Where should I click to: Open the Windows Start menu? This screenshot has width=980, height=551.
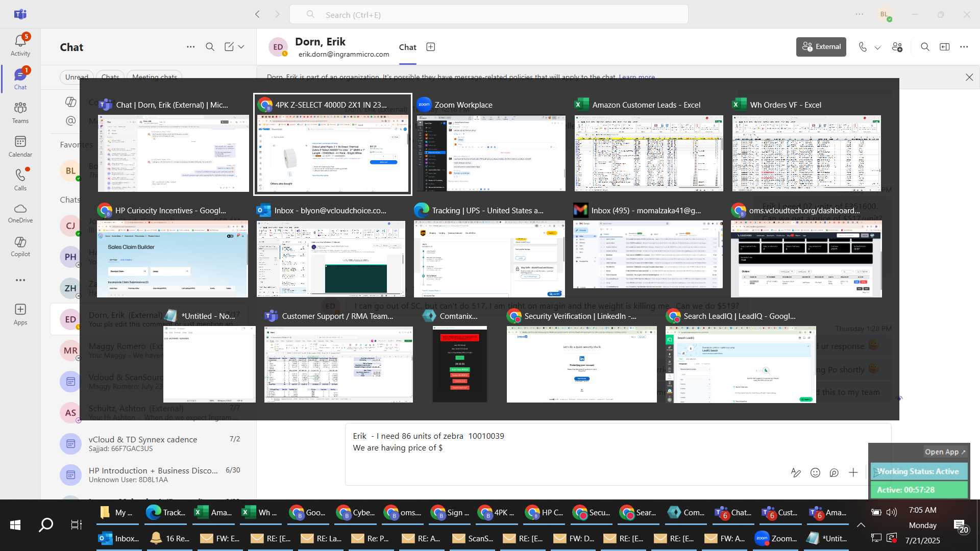pos(15,524)
